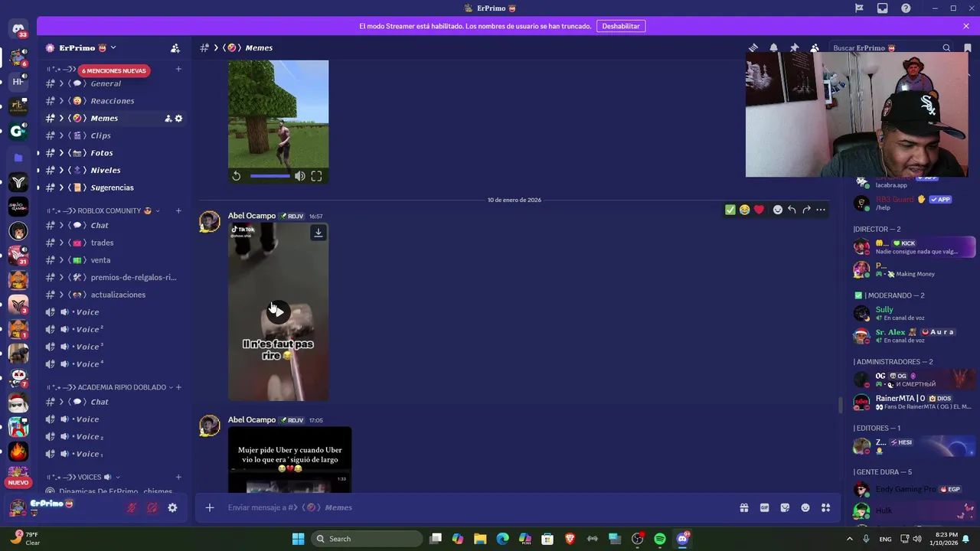The height and width of the screenshot is (551, 980).
Task: Open the GIF picker
Action: point(764,507)
